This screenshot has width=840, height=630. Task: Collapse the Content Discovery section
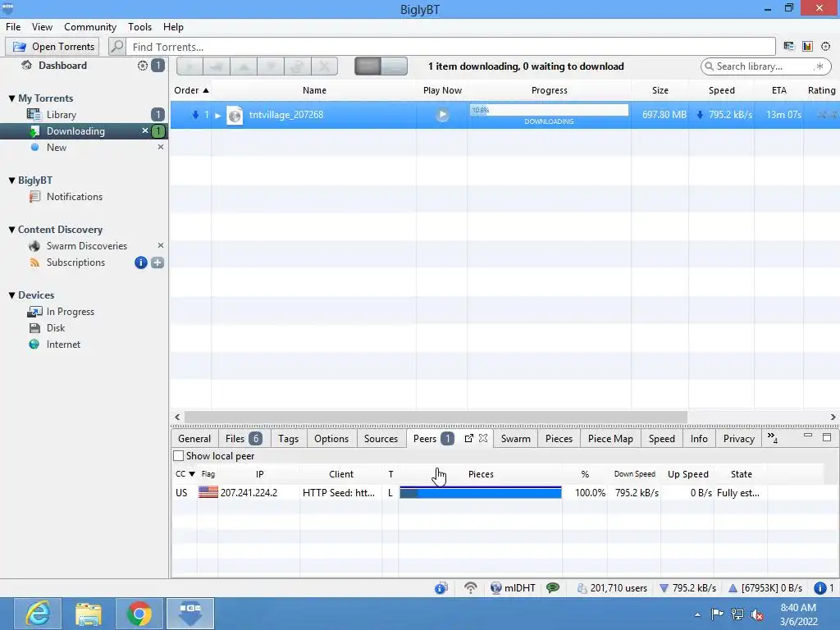[11, 230]
